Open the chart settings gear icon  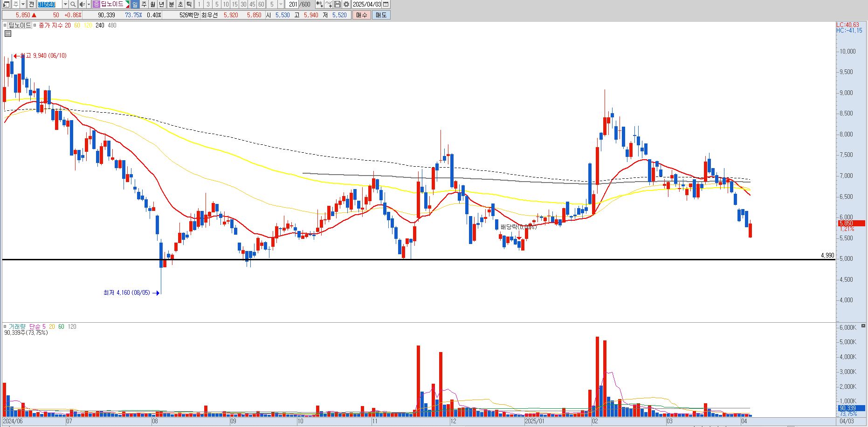[346, 4]
